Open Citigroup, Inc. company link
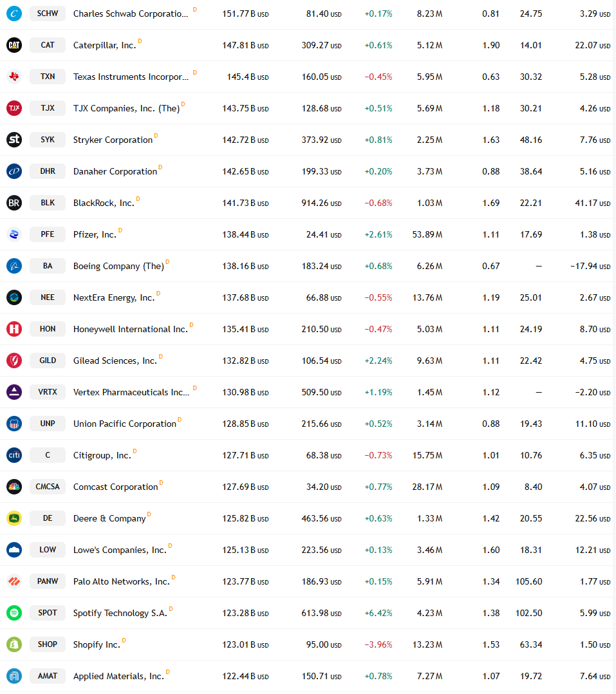This screenshot has width=616, height=694. pos(102,455)
